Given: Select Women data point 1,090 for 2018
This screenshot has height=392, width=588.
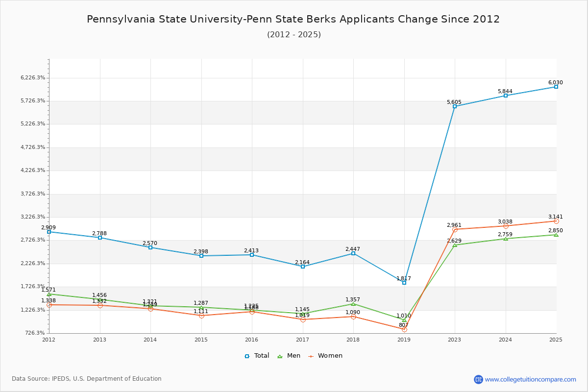Looking at the screenshot, I should coord(353,317).
